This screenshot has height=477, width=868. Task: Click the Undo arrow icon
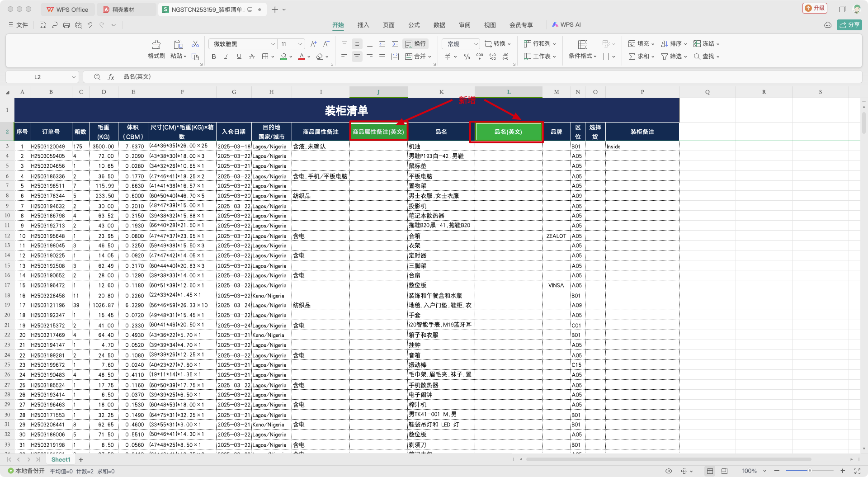pyautogui.click(x=90, y=25)
